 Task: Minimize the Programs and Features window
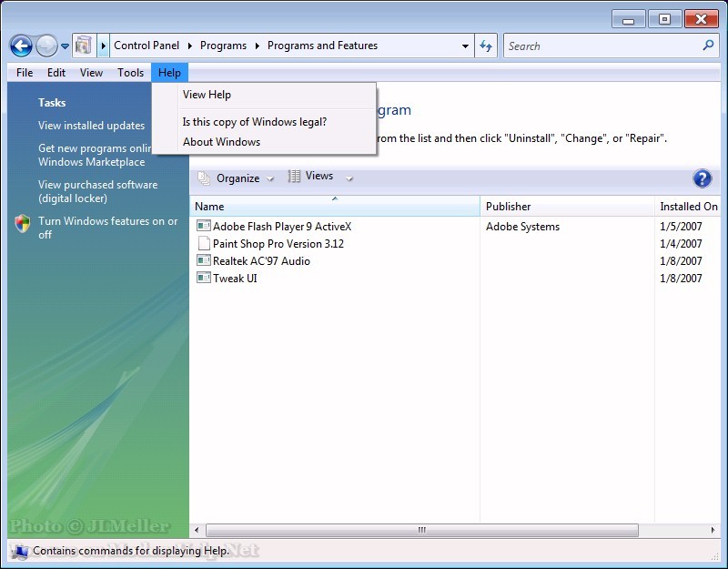(x=628, y=19)
